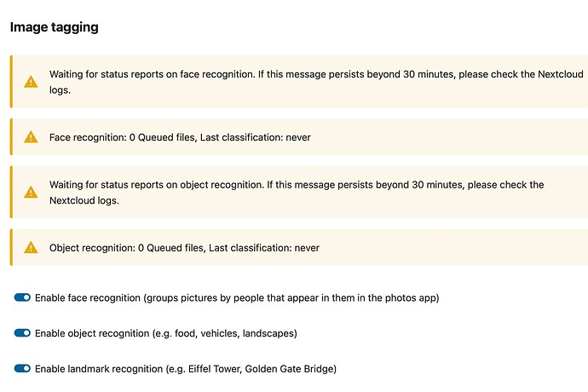Click the "Enable landmark recognition" label text
This screenshot has height=392, width=588.
98,370
